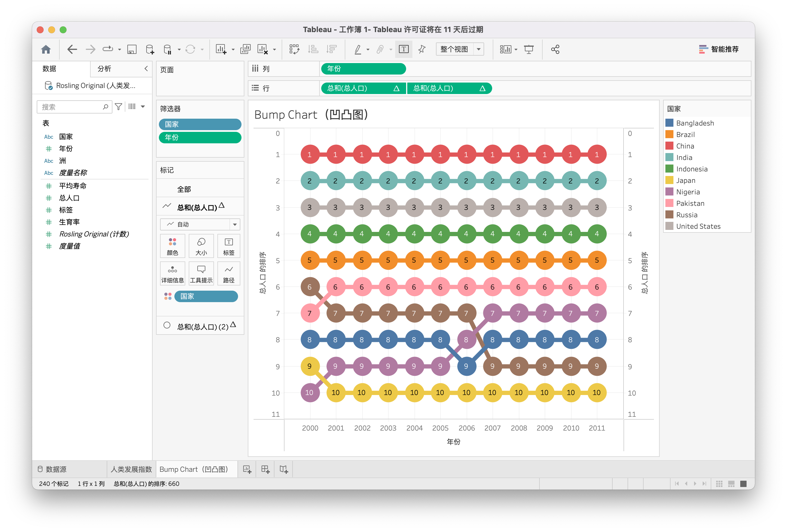The width and height of the screenshot is (787, 532).
Task: Open the 自动 mark type dropdown
Action: [200, 224]
